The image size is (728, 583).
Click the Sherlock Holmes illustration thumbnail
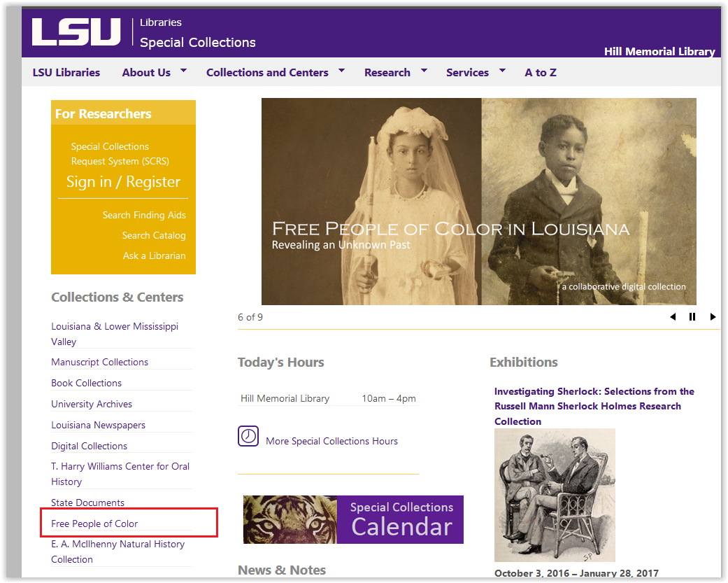(x=555, y=496)
